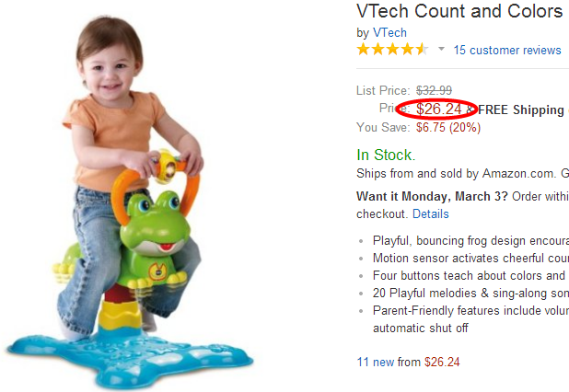Screen dimensions: 569x392
Task: Open the 15 customer reviews link
Action: coord(506,50)
